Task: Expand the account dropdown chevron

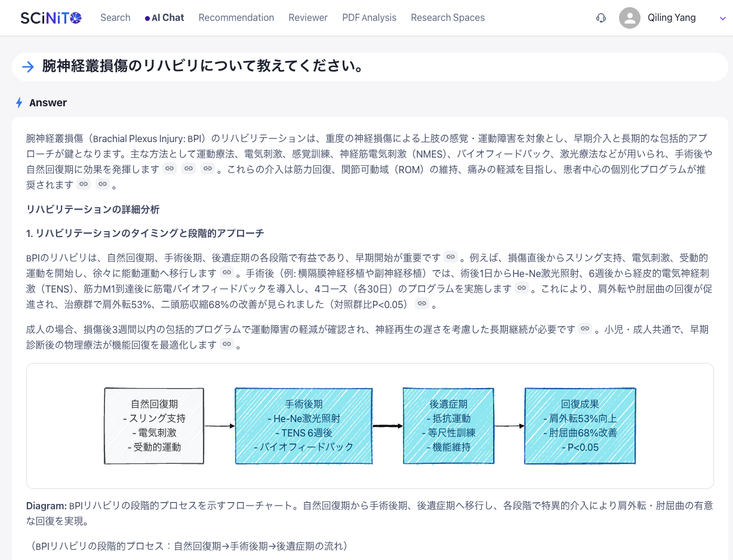Action: tap(722, 18)
